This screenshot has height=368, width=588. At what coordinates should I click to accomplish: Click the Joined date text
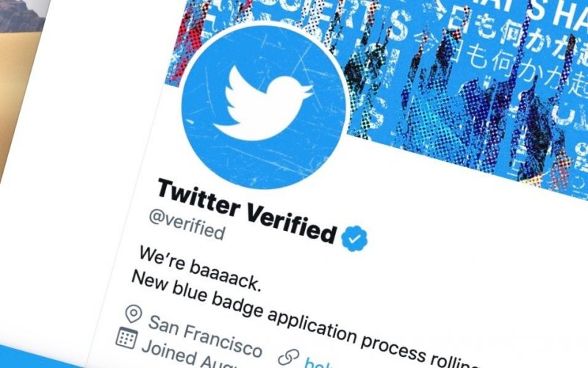tap(176, 355)
